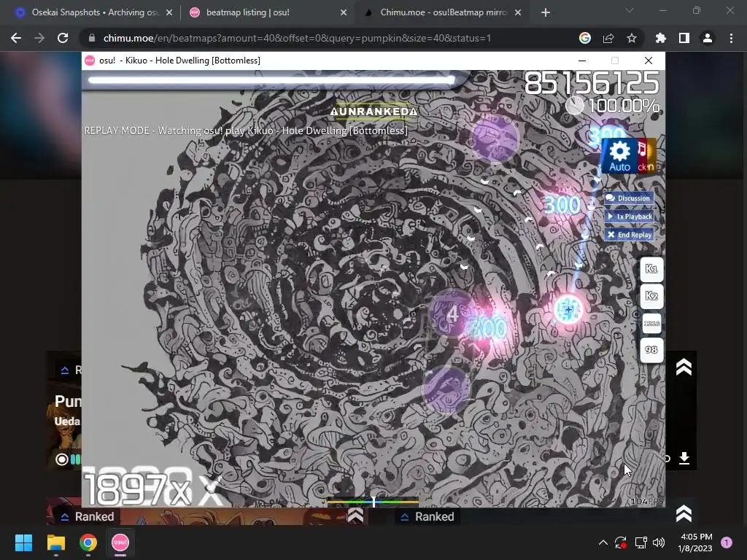
Task: Click the song progress bar at top
Action: [271, 80]
